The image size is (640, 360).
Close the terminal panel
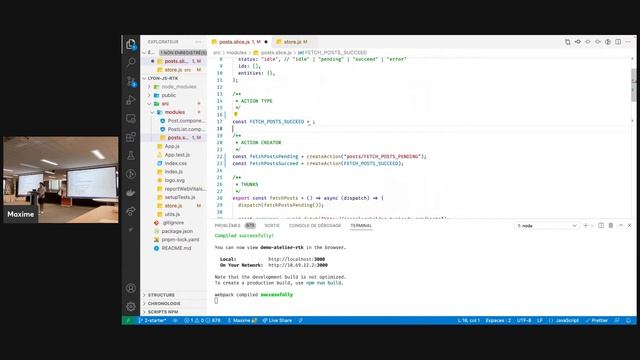pos(629,225)
